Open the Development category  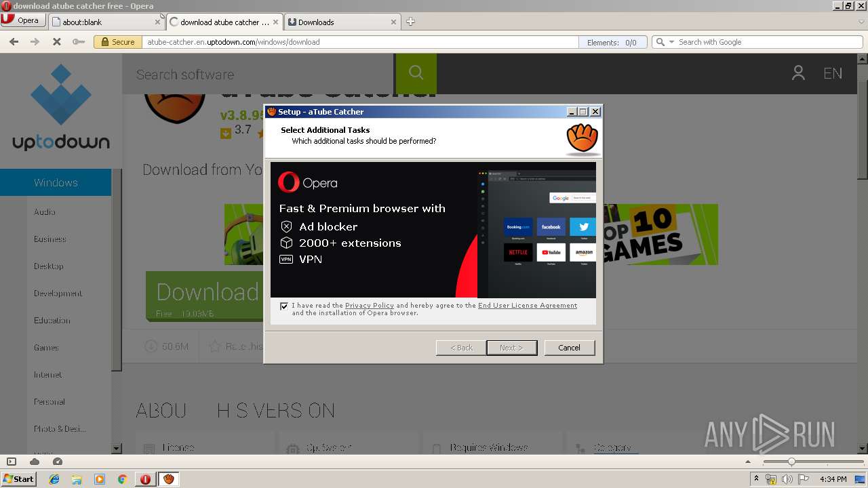(58, 293)
